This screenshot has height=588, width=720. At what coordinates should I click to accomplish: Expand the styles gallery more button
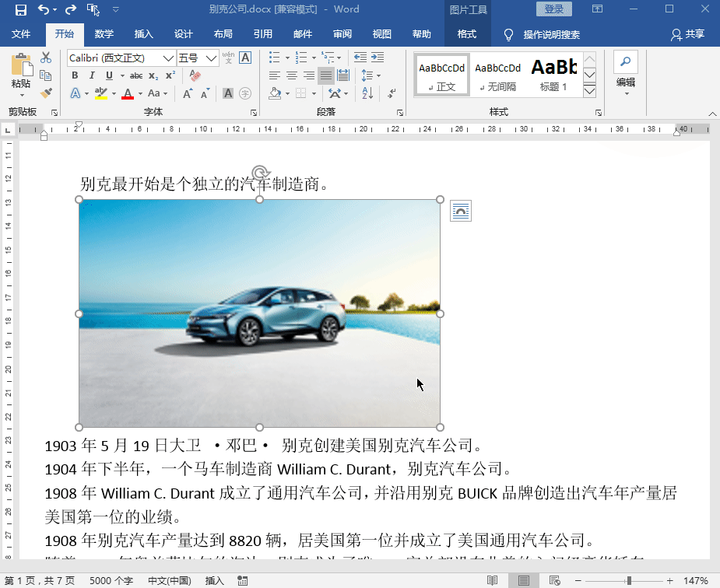point(589,91)
